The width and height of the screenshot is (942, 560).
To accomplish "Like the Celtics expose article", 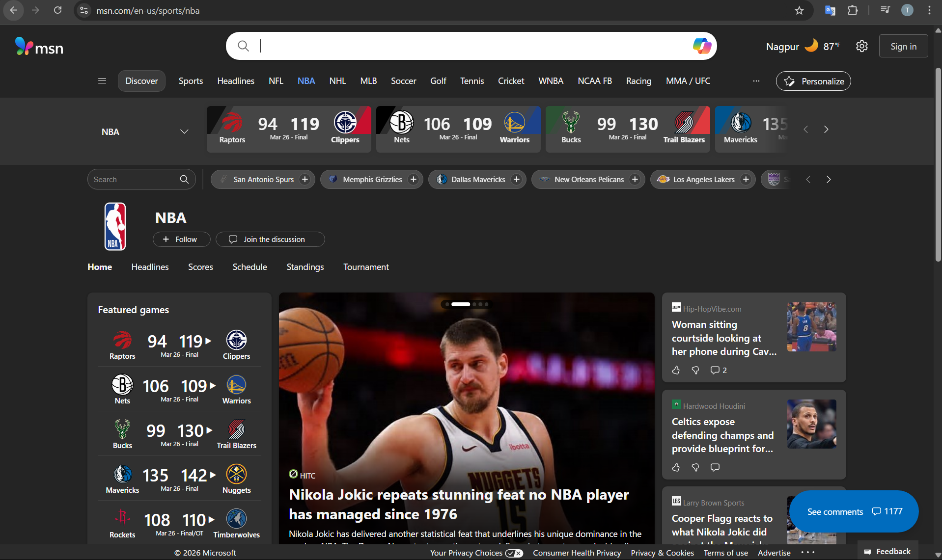I will [x=676, y=467].
